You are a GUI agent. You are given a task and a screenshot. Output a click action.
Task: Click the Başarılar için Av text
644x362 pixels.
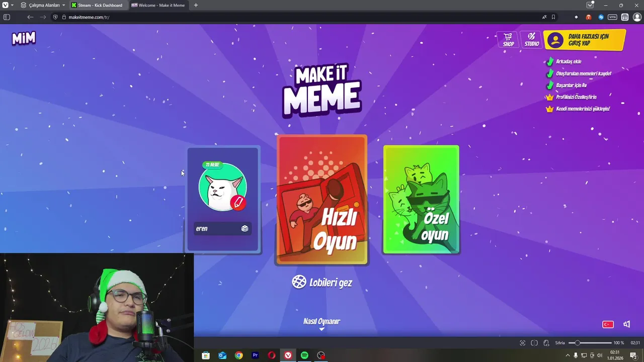click(x=571, y=85)
